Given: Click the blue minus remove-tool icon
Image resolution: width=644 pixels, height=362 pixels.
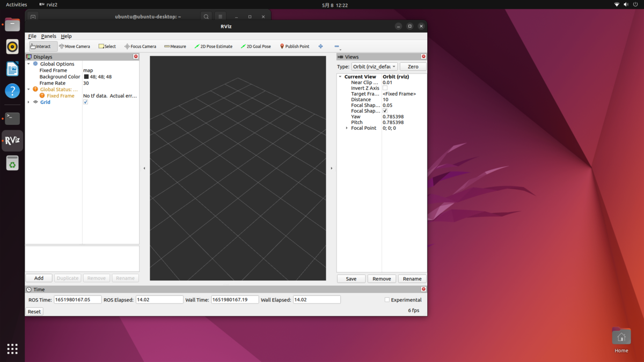Looking at the screenshot, I should 336,46.
